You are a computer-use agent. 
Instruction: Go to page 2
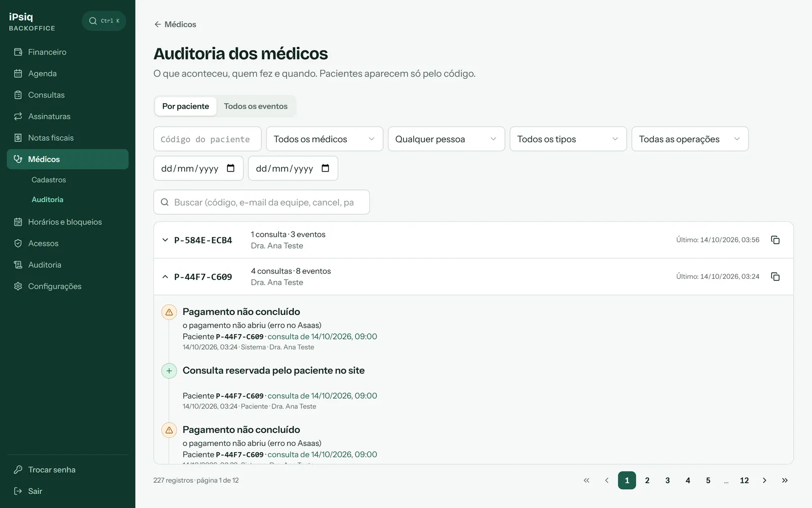pyautogui.click(x=647, y=480)
